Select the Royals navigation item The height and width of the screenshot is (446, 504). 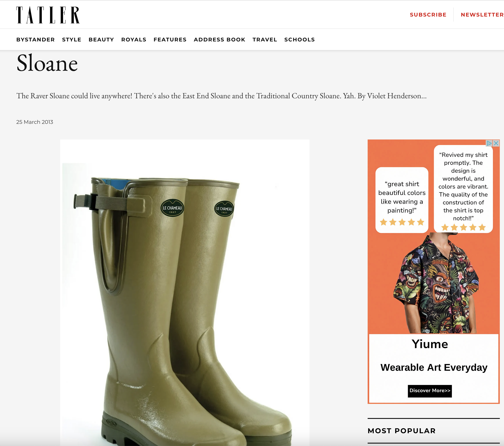click(x=134, y=40)
